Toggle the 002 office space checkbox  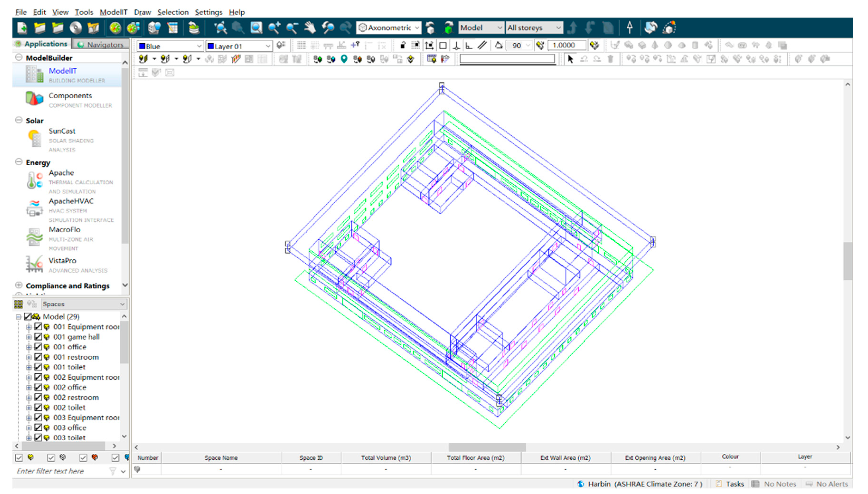click(x=38, y=387)
